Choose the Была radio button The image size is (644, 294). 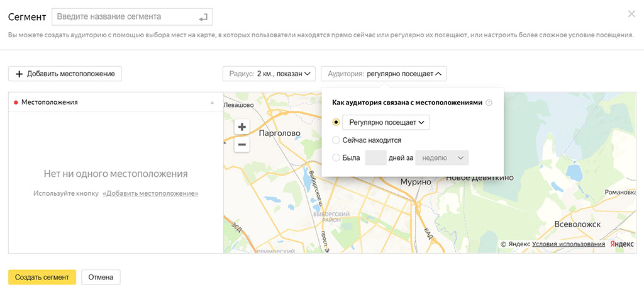[336, 158]
